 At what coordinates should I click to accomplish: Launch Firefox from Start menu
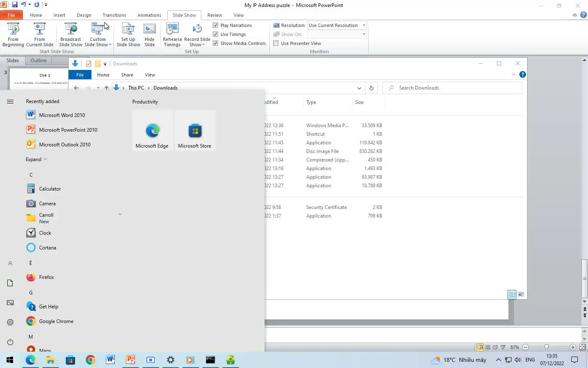click(47, 277)
